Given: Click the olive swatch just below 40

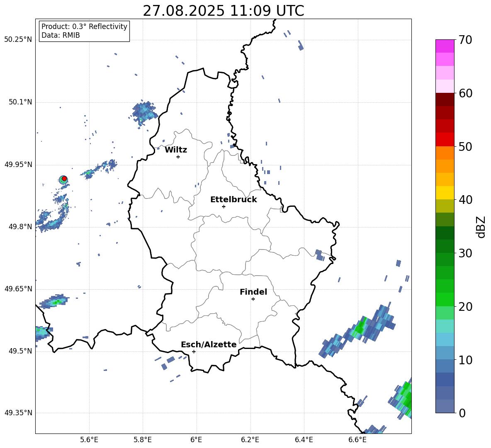Looking at the screenshot, I should tap(445, 206).
